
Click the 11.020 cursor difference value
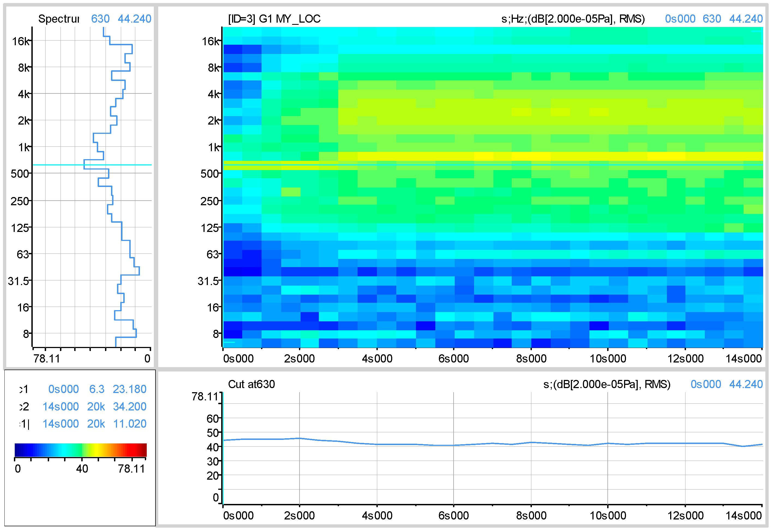tap(130, 424)
